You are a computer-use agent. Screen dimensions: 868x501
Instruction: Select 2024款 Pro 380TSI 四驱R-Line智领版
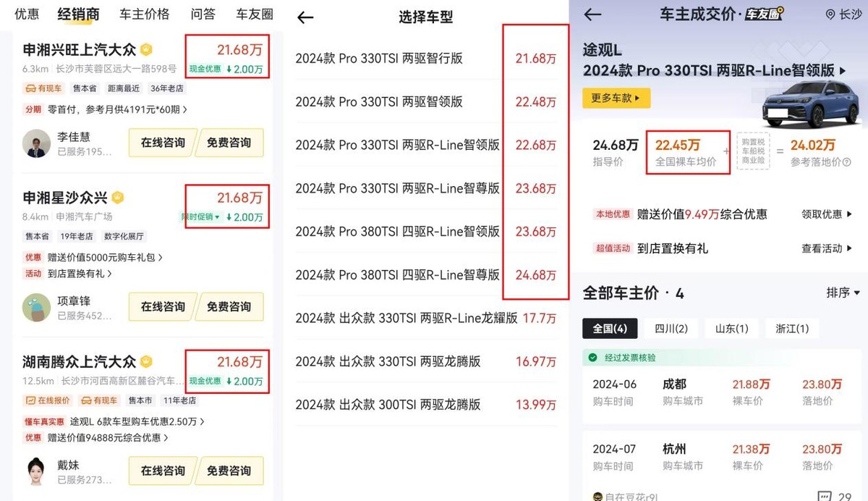coord(426,232)
